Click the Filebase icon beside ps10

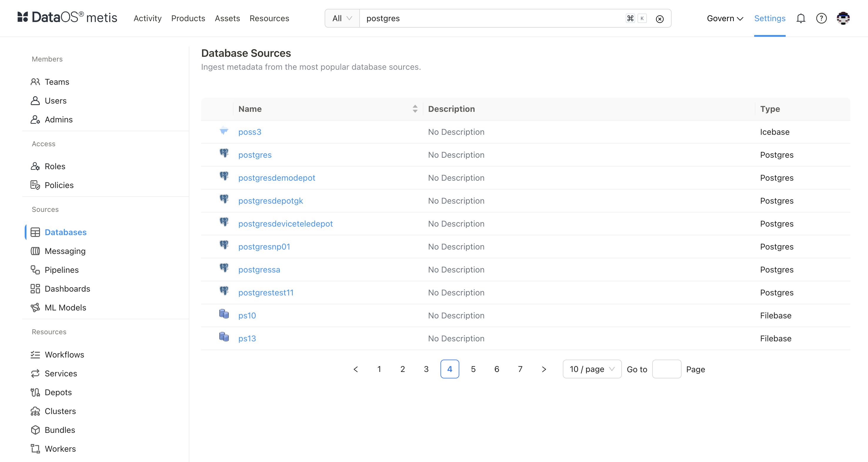(224, 314)
